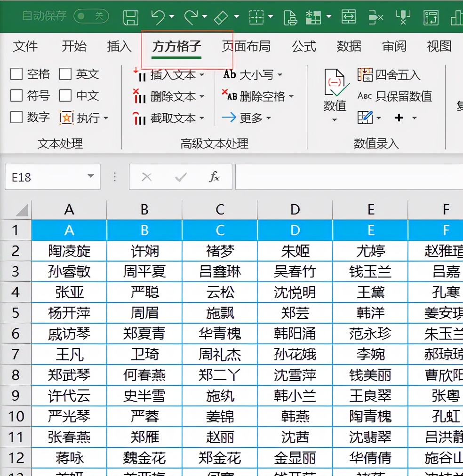Open the borders dropdown arrow
Screen dimensions: 463x476
[x=271, y=16]
